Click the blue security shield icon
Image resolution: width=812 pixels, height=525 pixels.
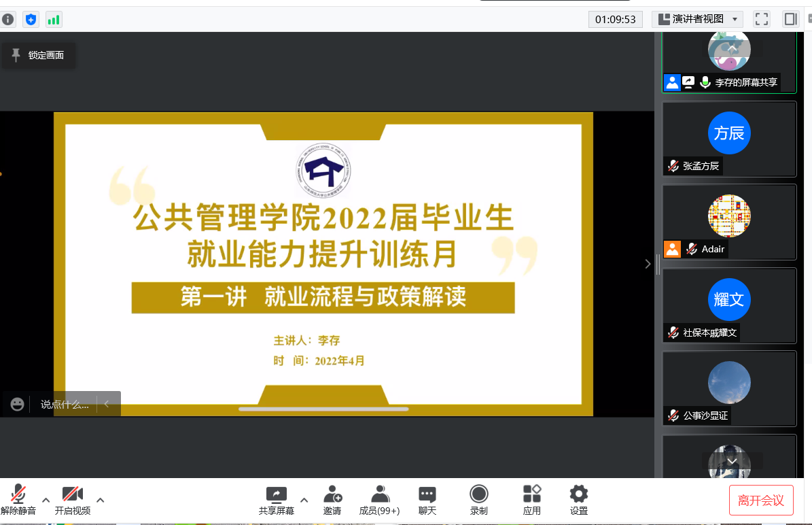31,20
